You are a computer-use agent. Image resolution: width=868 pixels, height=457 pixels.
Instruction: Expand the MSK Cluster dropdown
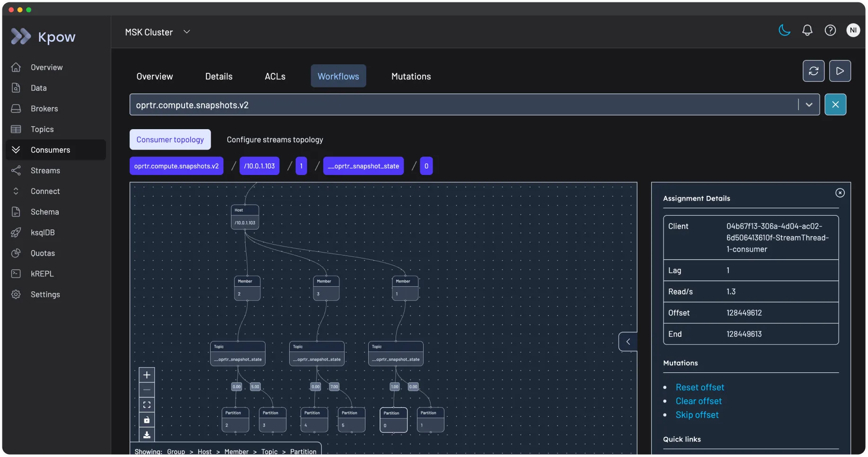point(158,32)
